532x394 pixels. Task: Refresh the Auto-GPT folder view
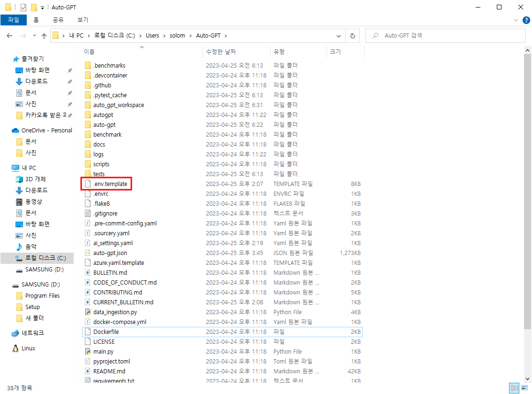353,36
